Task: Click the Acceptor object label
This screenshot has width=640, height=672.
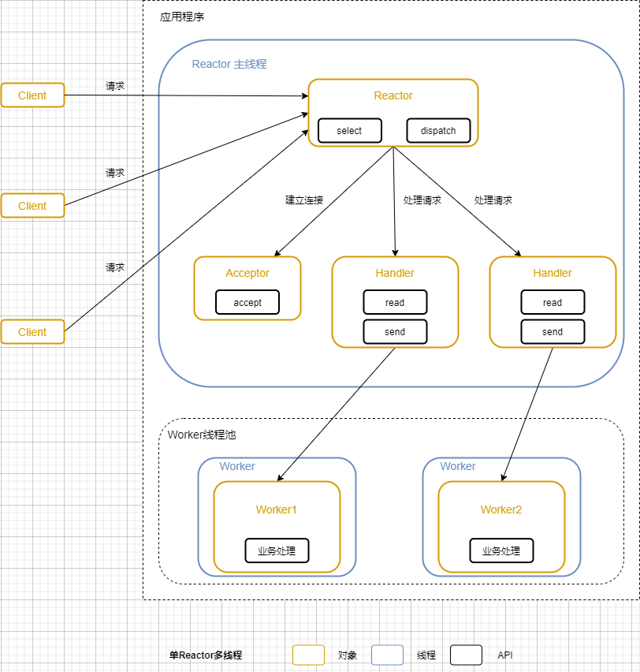Action: pyautogui.click(x=247, y=273)
